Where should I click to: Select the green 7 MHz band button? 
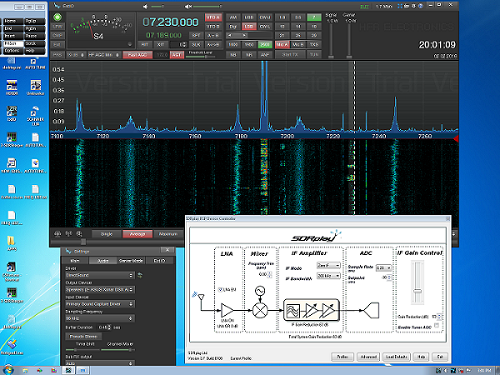coord(314,17)
